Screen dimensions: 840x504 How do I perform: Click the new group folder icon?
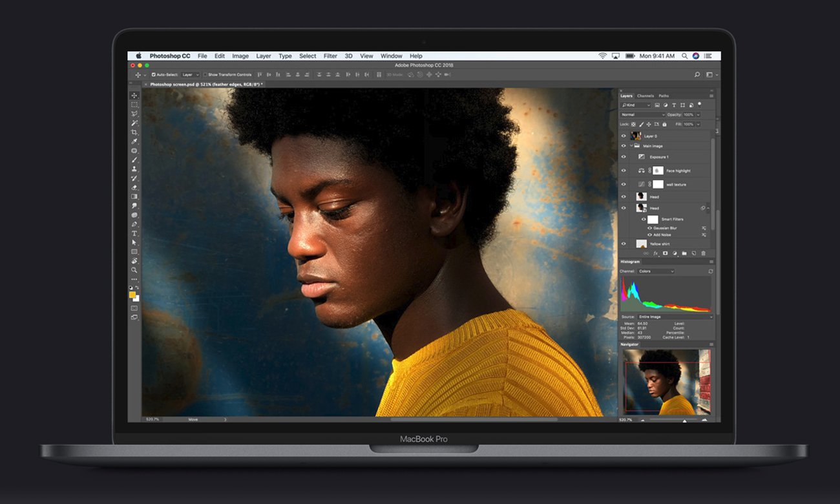point(684,253)
